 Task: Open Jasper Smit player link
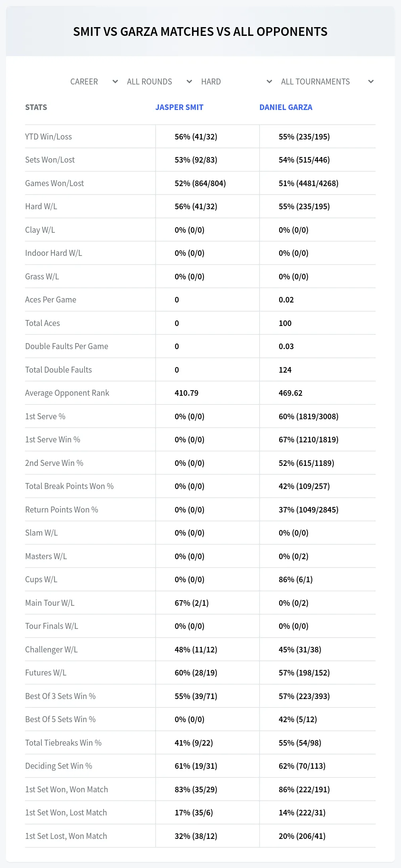point(179,107)
